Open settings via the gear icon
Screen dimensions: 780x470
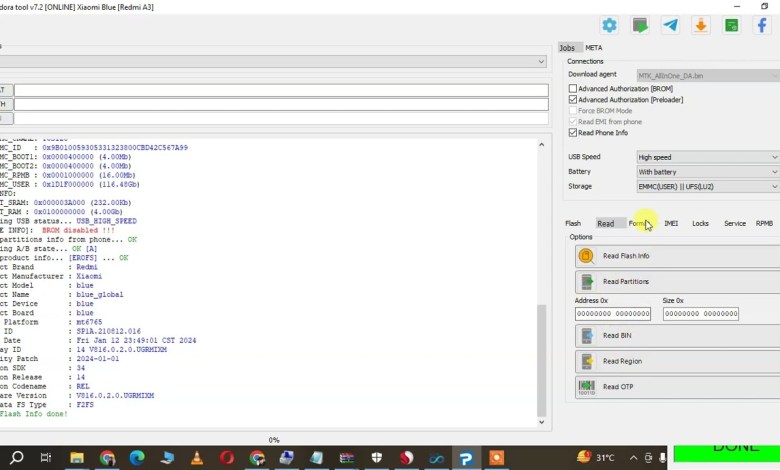[609, 25]
